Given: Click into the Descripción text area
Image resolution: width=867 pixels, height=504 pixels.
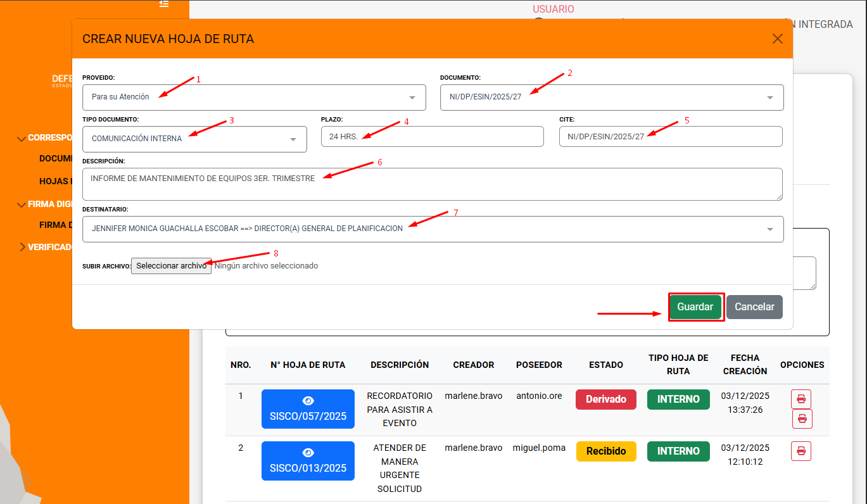Looking at the screenshot, I should tap(432, 184).
